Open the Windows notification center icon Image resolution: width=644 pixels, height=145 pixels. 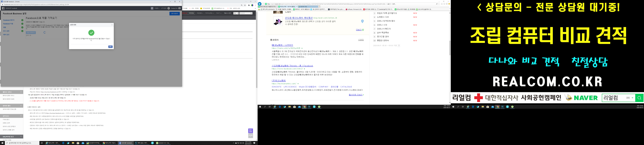point(254,143)
